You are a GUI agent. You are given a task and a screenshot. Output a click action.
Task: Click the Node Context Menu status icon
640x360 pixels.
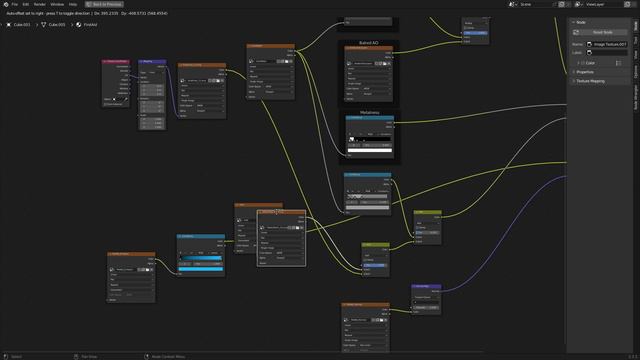(x=147, y=357)
